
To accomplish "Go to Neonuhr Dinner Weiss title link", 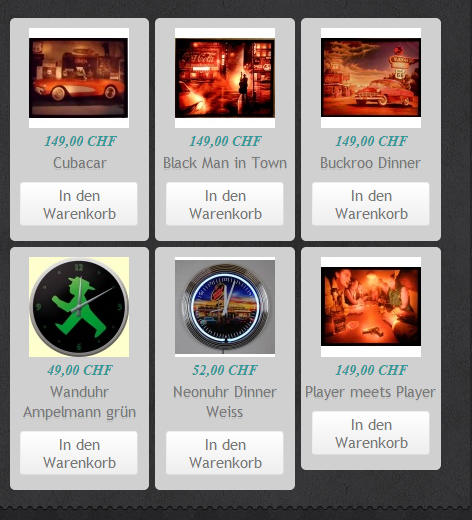I will [225, 402].
